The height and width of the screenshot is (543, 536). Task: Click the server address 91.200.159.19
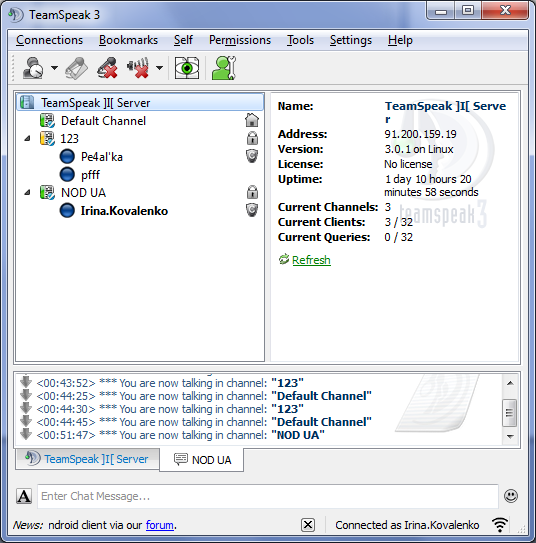pos(420,134)
